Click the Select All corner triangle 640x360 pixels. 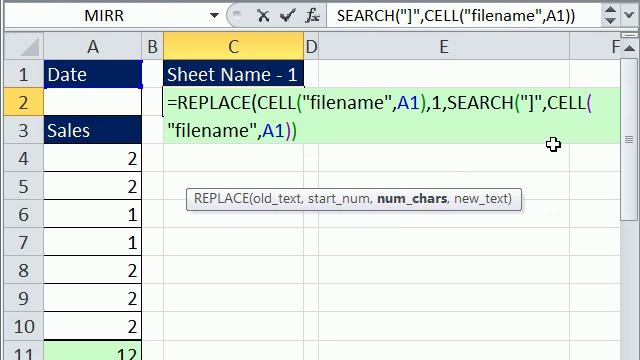(x=24, y=47)
